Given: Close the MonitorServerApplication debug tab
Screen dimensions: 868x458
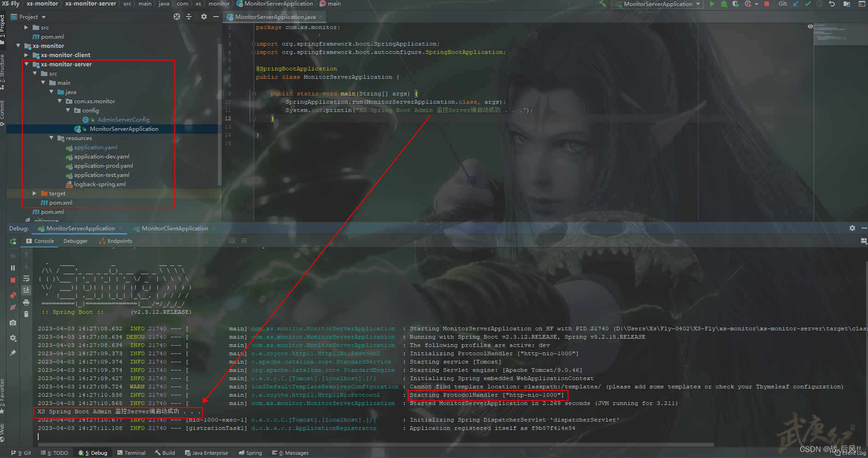Looking at the screenshot, I should 121,229.
